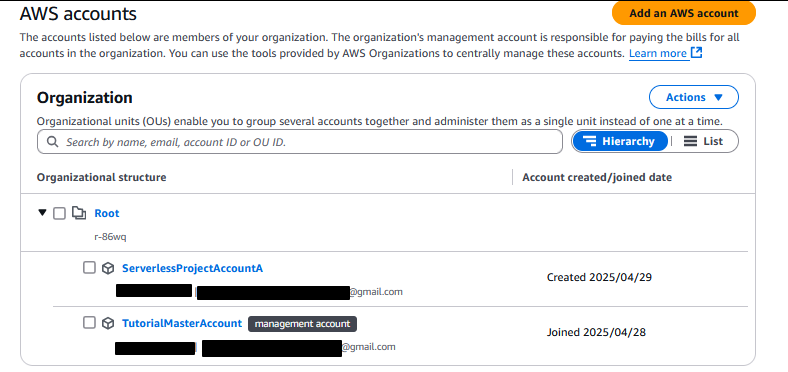
Task: Click the ServerlessProjectAccountA cube account icon
Action: (x=108, y=268)
